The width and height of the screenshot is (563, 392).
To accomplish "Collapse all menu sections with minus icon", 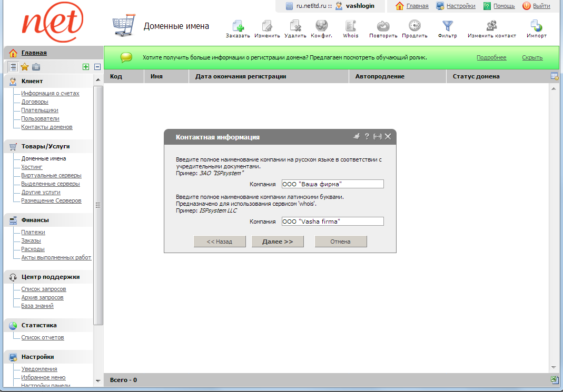I will pyautogui.click(x=97, y=67).
